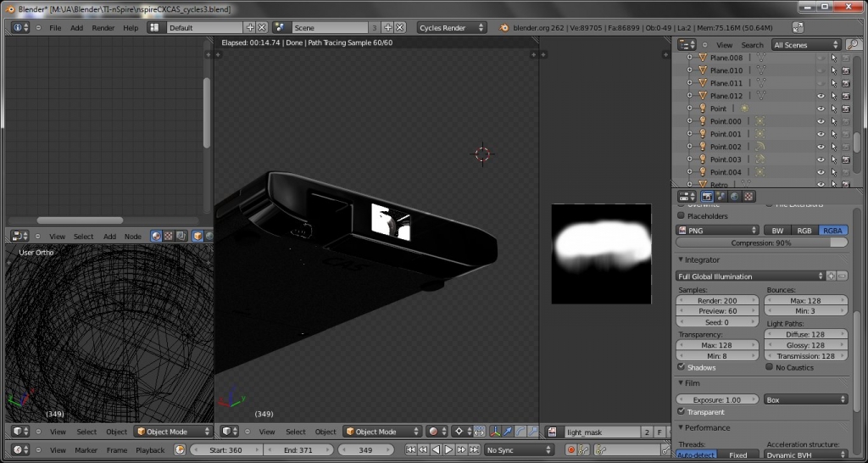Click the Auto-detect threads button
Screen dimensions: 868x463
[696, 455]
